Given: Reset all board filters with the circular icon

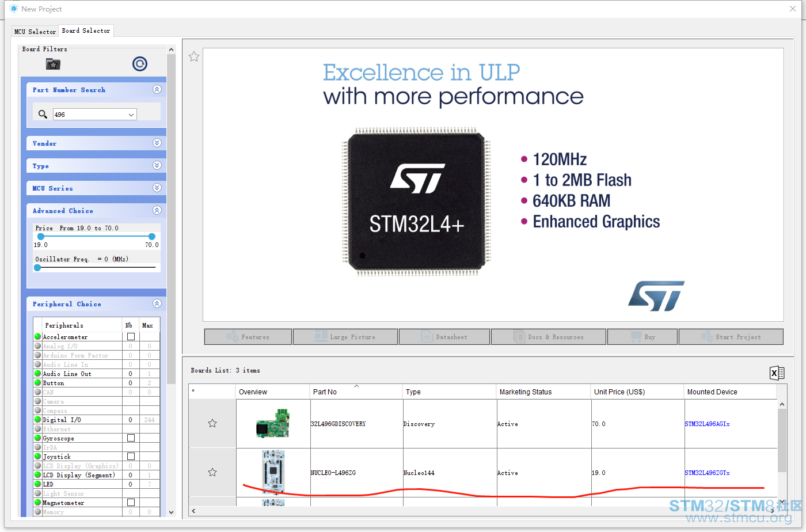Looking at the screenshot, I should pos(140,64).
